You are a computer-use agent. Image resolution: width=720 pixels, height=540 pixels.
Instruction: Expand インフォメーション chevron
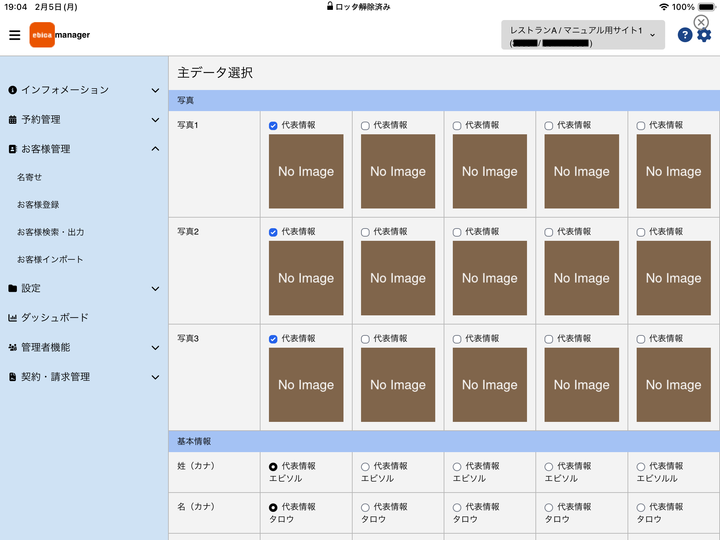click(x=155, y=90)
